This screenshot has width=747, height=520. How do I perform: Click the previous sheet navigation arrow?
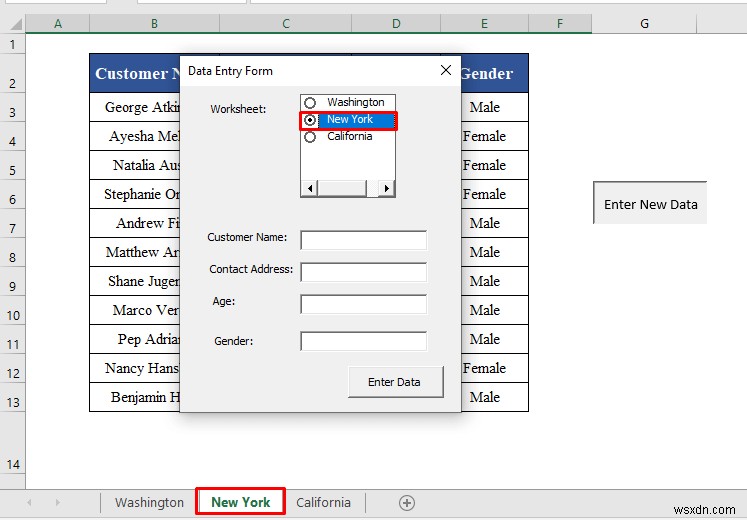[29, 503]
